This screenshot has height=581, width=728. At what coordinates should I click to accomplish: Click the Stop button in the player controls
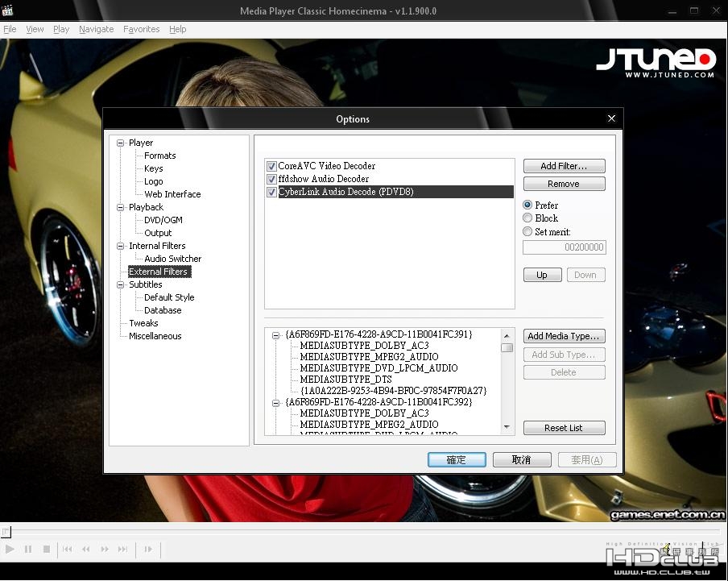47,550
